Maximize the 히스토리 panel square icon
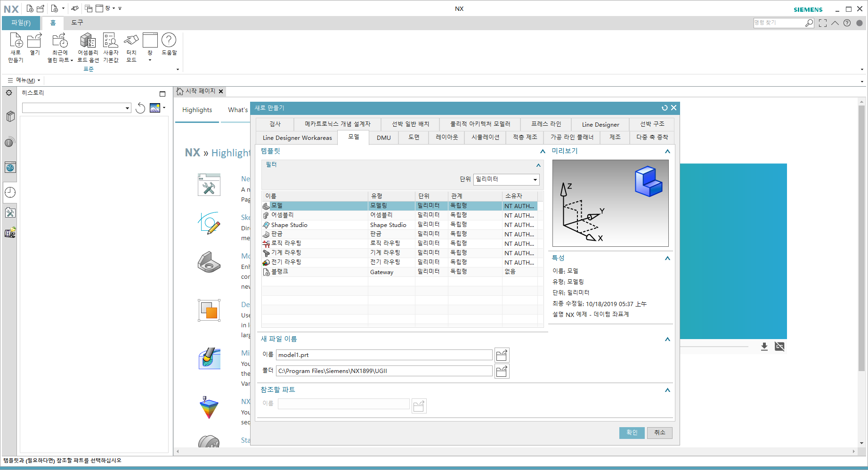The height and width of the screenshot is (470, 868). click(162, 94)
